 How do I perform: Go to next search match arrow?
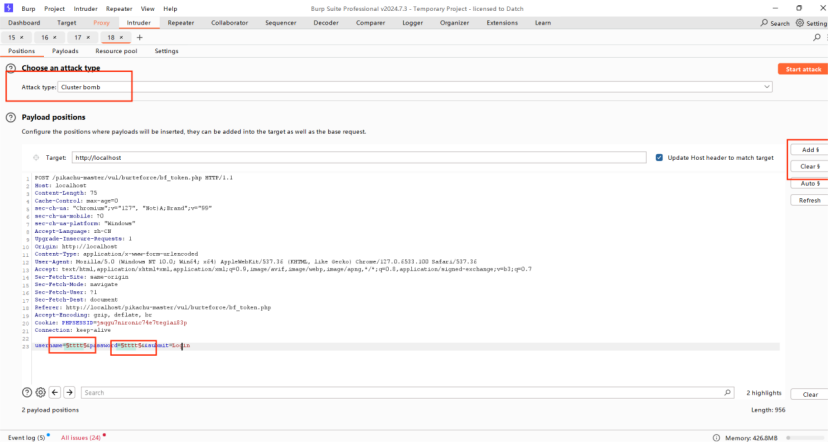pyautogui.click(x=69, y=392)
